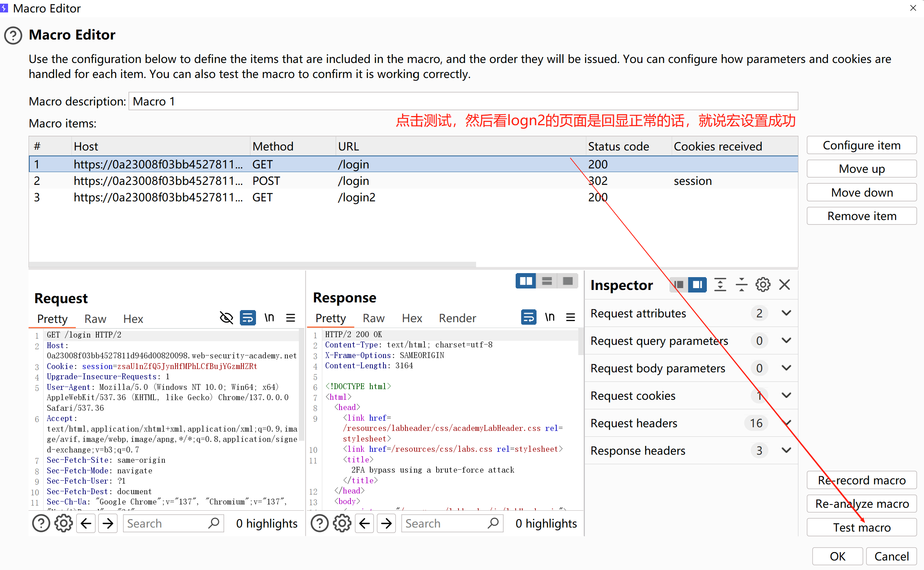Toggle line wrap in Request panel
924x570 pixels.
248,318
